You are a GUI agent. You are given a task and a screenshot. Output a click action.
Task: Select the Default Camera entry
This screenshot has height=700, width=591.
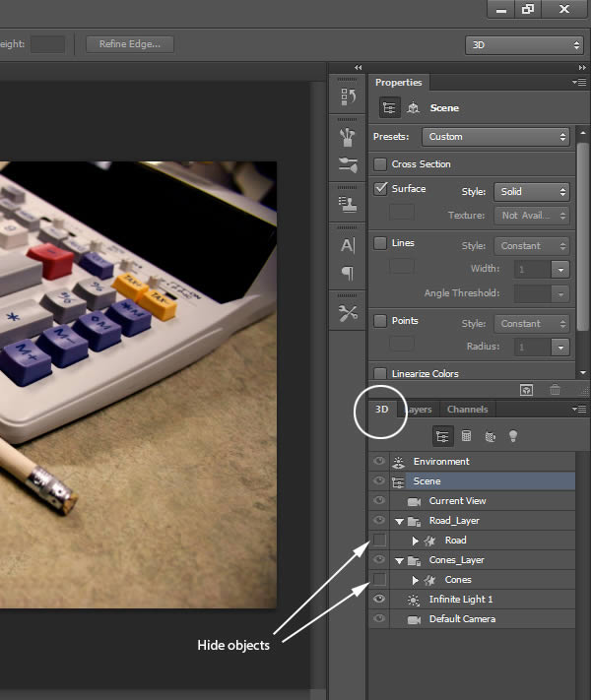tap(482, 618)
